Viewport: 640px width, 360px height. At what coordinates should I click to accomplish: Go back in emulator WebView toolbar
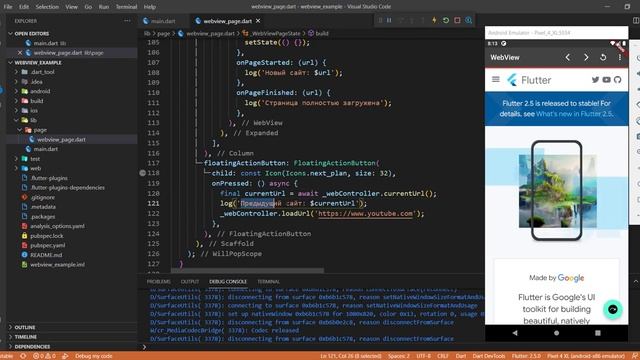coord(568,58)
